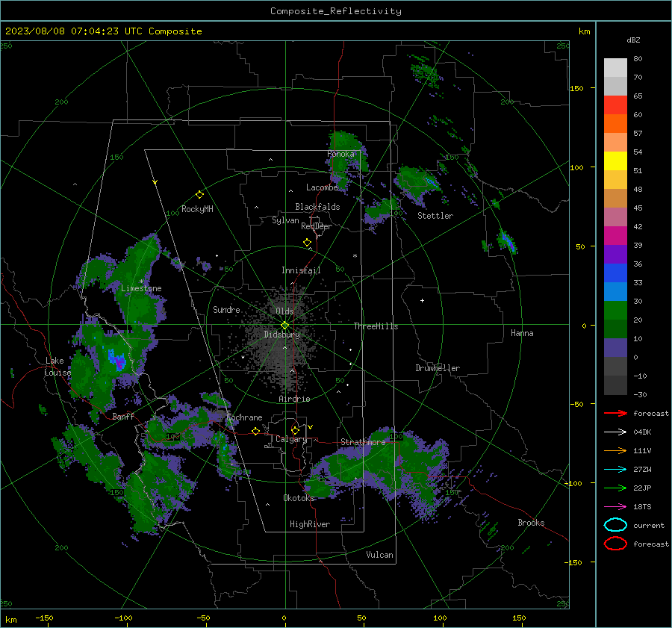Click the Sylvan label

[285, 220]
